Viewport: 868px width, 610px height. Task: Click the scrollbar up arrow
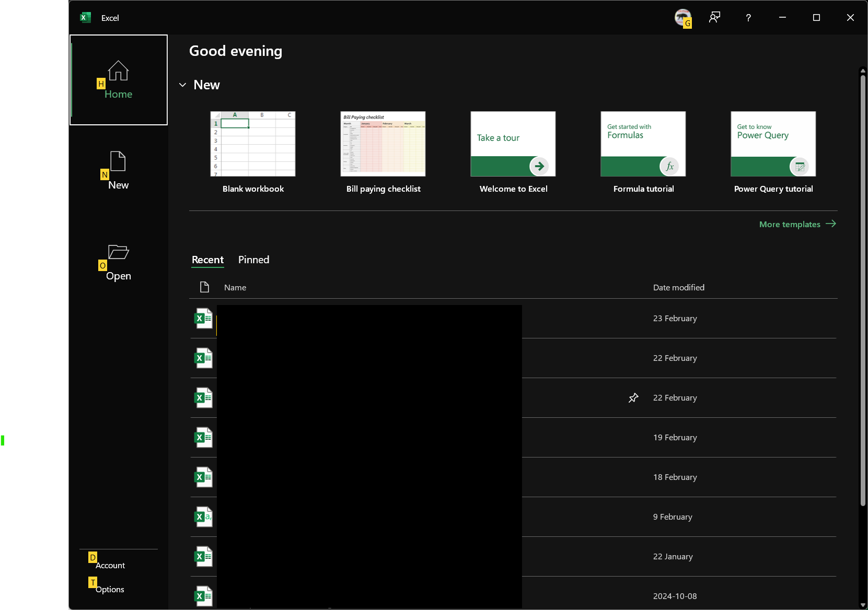tap(863, 71)
